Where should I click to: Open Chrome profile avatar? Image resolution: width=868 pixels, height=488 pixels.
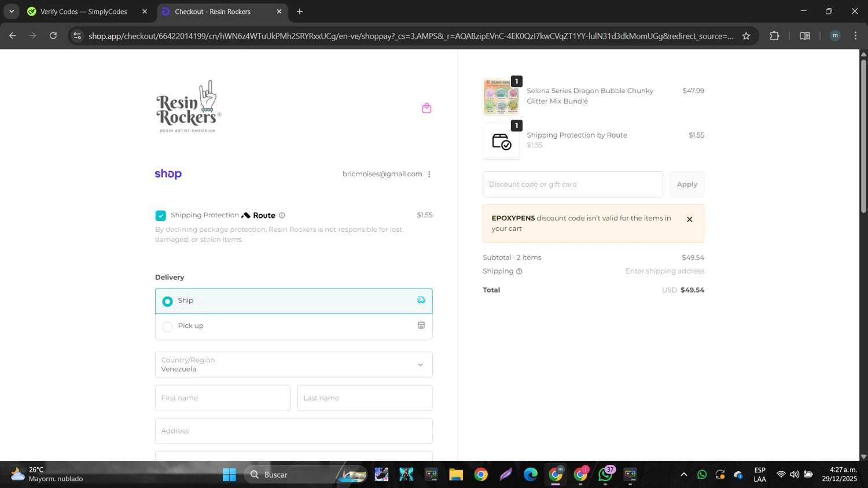point(835,36)
